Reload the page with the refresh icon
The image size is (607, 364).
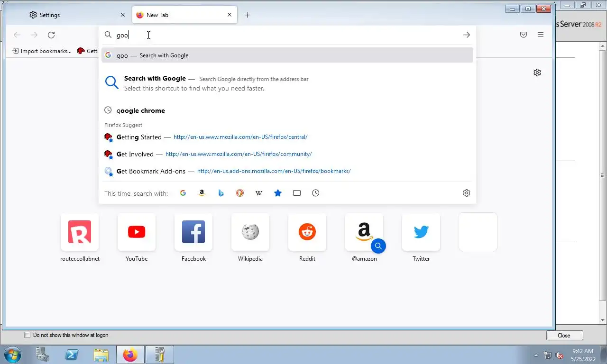click(51, 35)
